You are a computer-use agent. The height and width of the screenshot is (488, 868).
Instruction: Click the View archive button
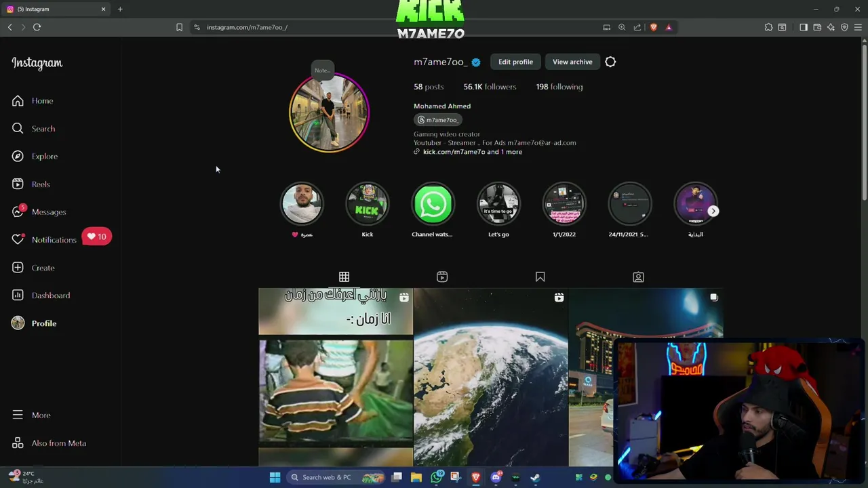point(572,62)
